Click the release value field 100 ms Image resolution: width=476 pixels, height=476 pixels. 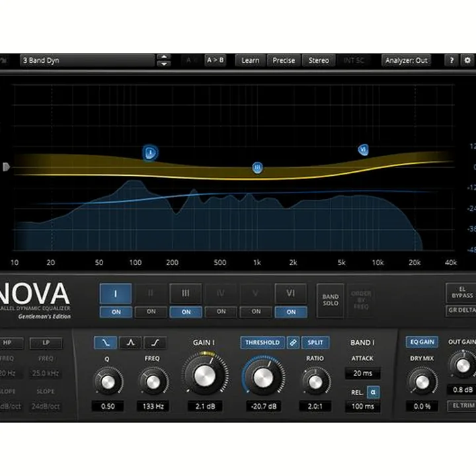[363, 406]
